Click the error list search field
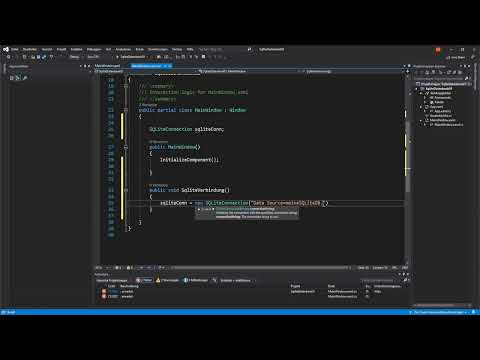 click(x=382, y=280)
